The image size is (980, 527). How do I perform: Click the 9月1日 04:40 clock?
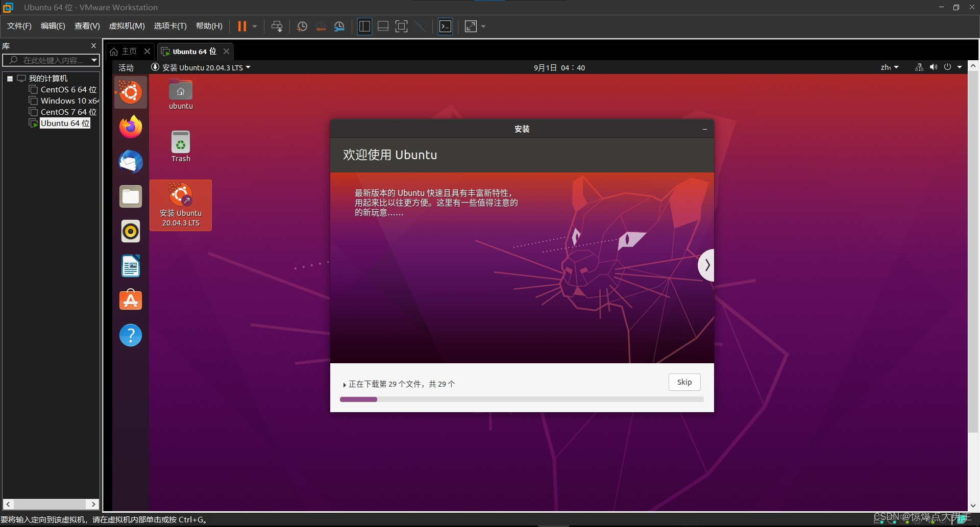click(559, 67)
